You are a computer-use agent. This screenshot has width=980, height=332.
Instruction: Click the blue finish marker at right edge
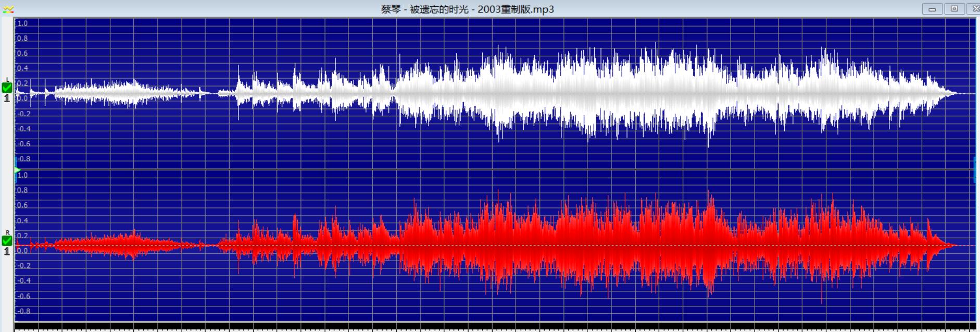975,169
